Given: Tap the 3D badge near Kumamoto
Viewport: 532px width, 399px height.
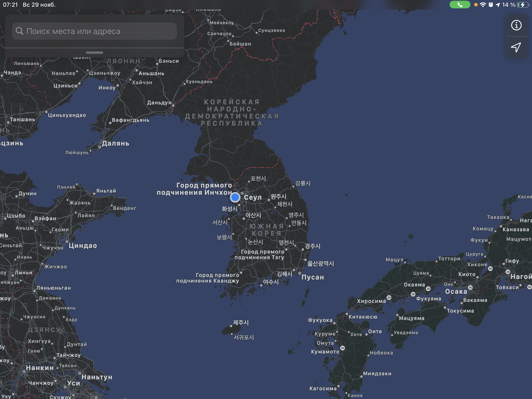Looking at the screenshot, I should point(343,348).
